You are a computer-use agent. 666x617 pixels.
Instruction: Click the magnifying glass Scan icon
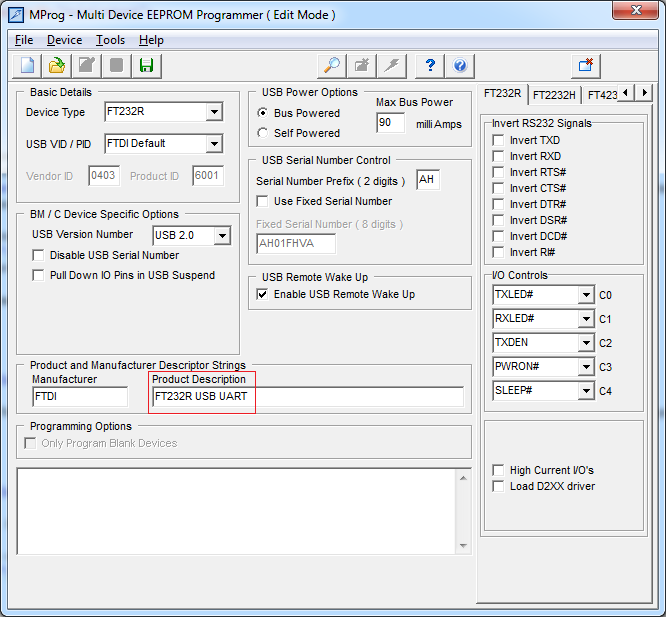[x=331, y=65]
